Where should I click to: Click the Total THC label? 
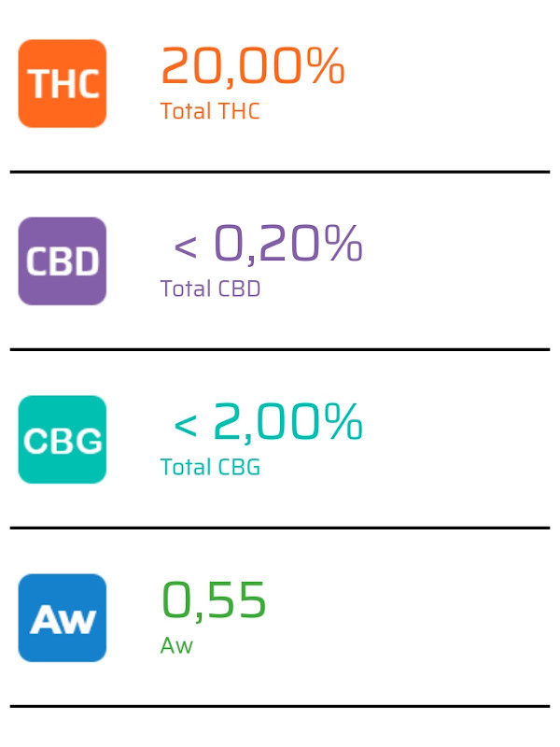210,111
